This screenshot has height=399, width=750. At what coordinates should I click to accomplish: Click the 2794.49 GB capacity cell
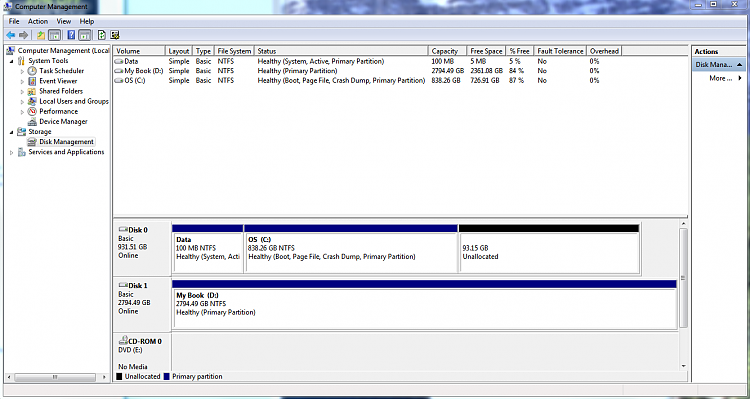[447, 71]
